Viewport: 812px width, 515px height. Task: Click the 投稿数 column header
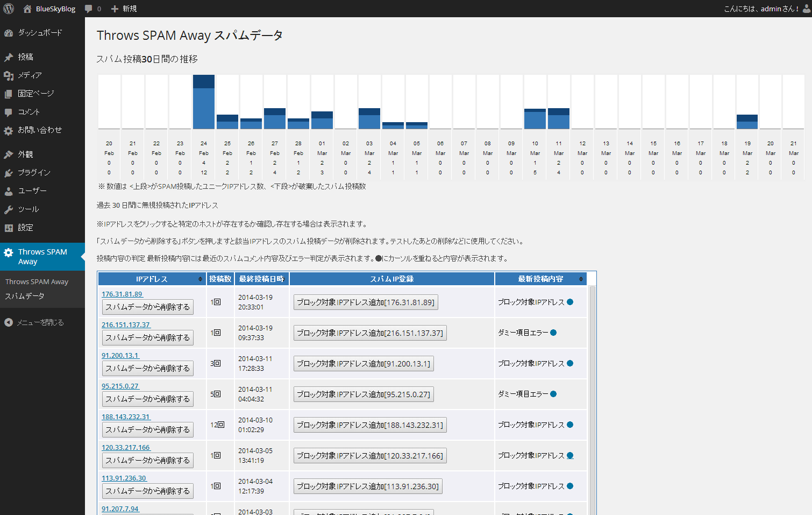pos(220,279)
